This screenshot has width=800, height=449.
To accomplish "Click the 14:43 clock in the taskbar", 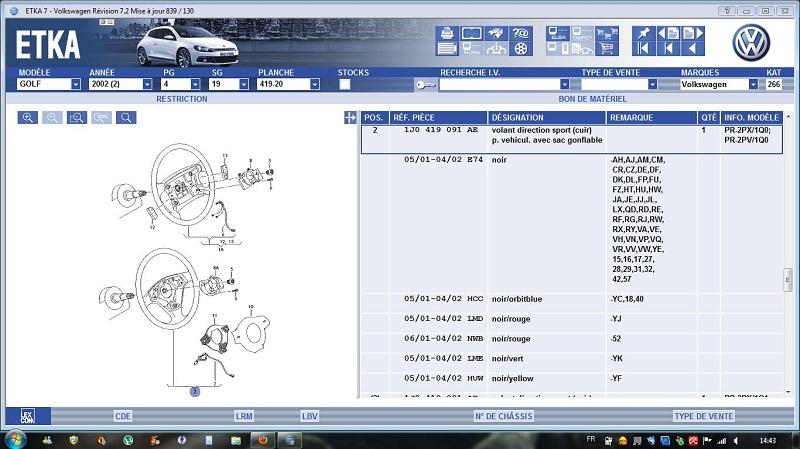I will pyautogui.click(x=767, y=440).
